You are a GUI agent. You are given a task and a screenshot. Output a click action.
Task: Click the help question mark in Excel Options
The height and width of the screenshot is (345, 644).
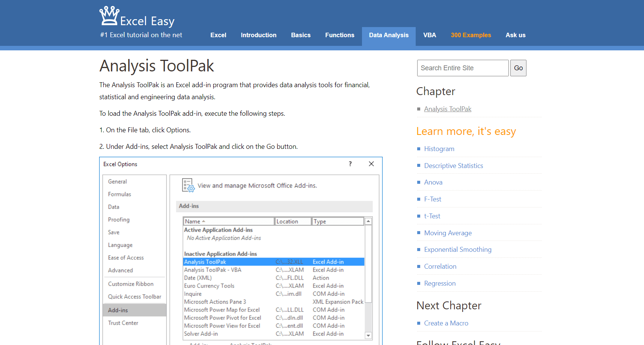[350, 164]
